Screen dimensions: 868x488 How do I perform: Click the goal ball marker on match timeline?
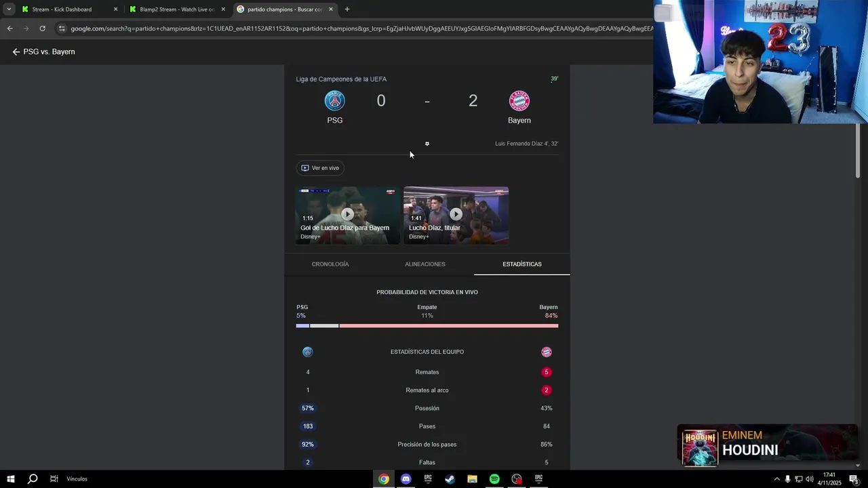[x=427, y=144]
